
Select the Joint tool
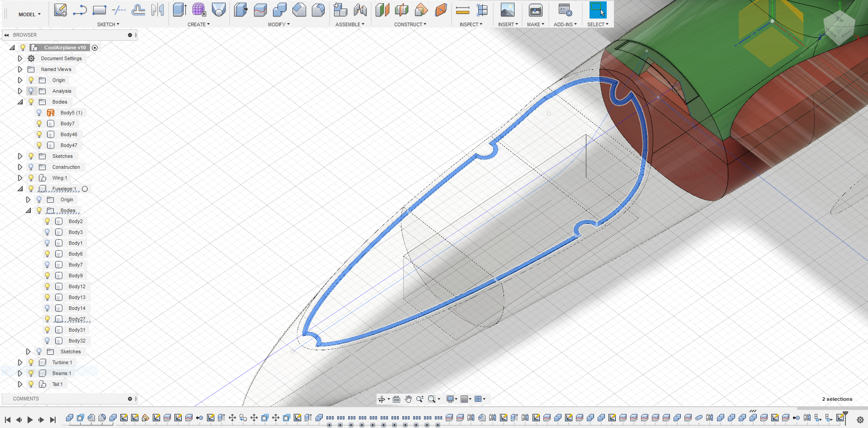click(x=360, y=10)
